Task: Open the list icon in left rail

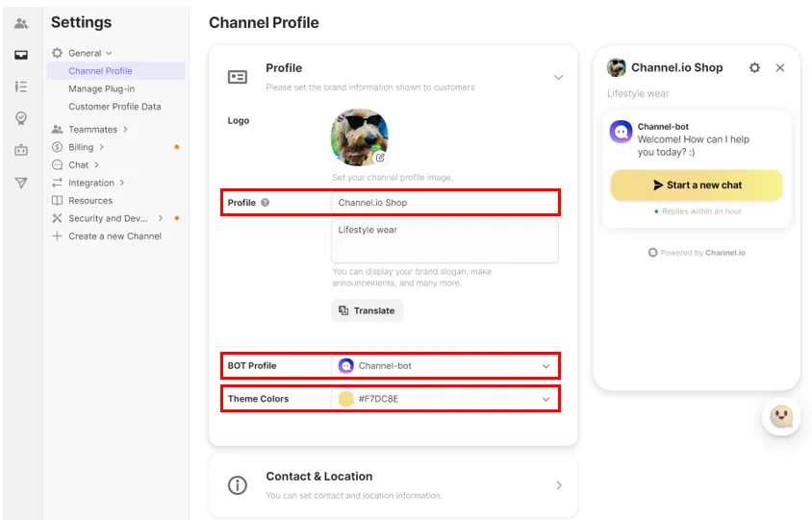Action: click(21, 87)
